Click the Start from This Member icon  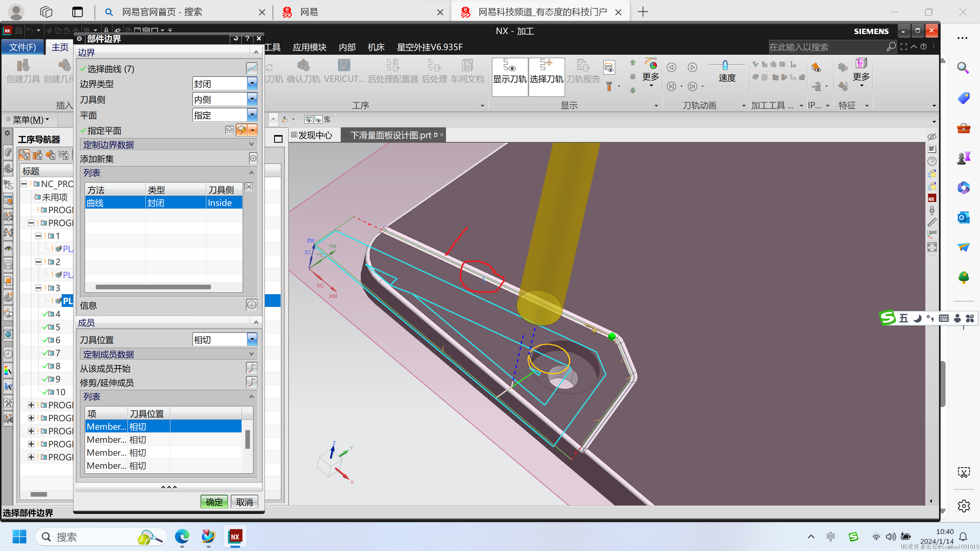click(x=252, y=368)
